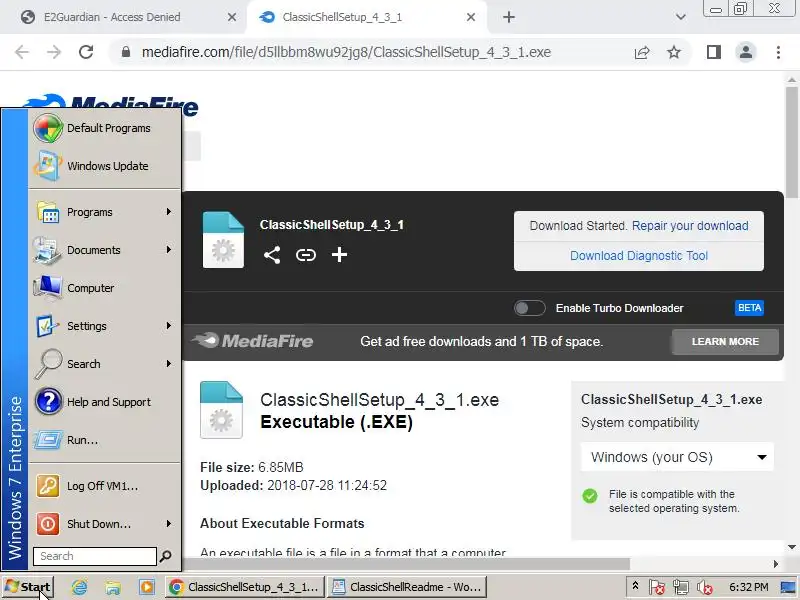Click the Chrome address bar URL
800x600 pixels.
click(x=346, y=52)
